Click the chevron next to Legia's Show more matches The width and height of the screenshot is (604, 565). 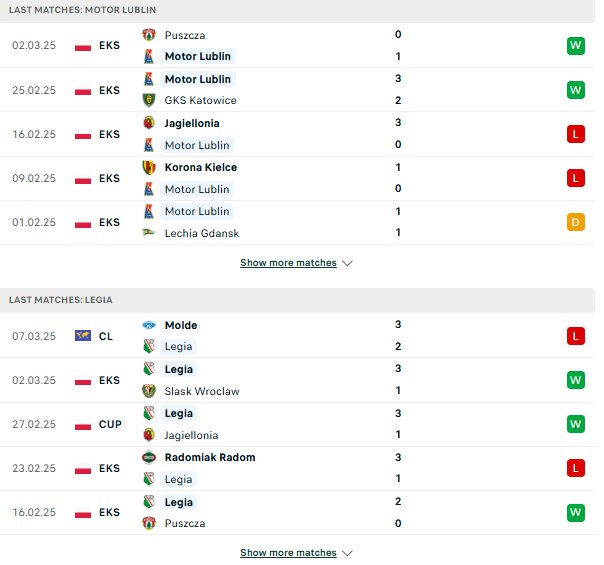point(347,553)
